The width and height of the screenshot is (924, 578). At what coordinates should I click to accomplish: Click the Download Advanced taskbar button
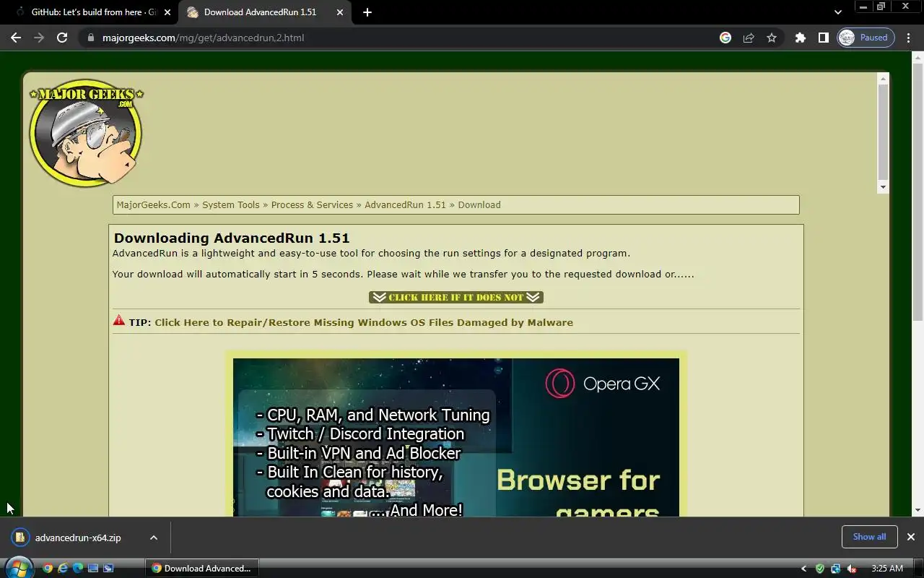tap(201, 569)
